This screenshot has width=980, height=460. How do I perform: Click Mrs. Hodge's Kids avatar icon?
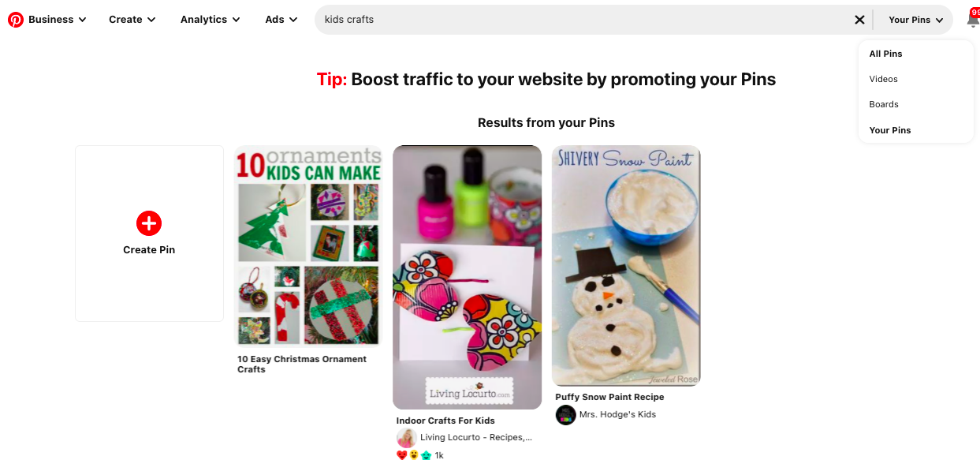click(x=565, y=415)
